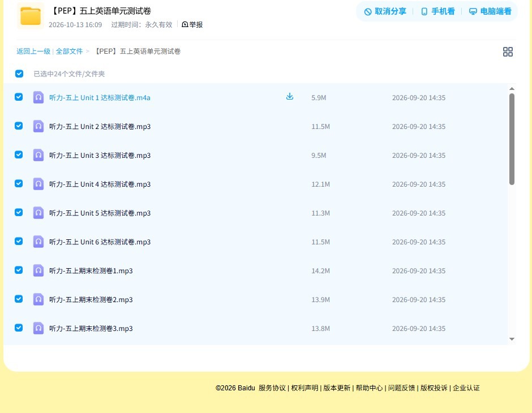Viewport: 532px width, 413px height.
Task: Click 电脑端看 to view on PC
Action: (x=490, y=11)
